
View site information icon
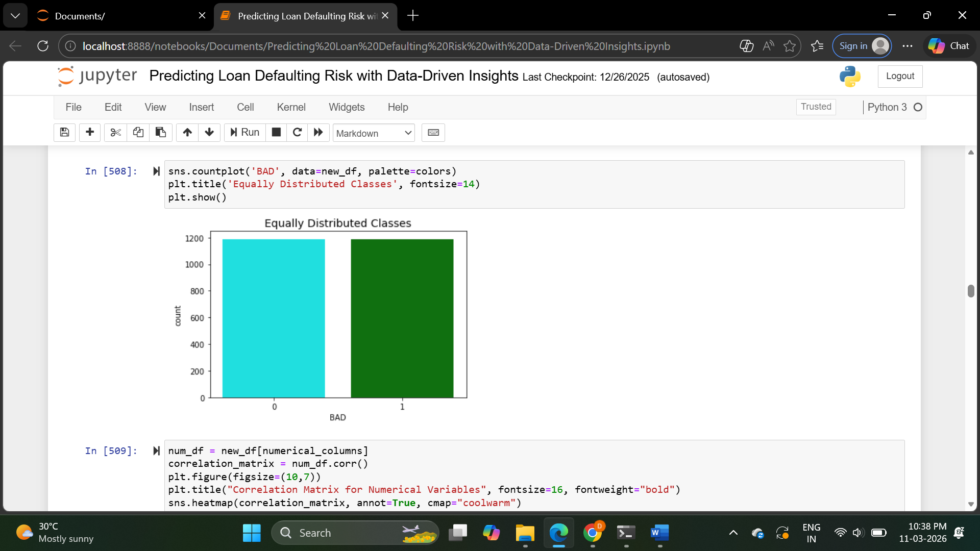(70, 46)
